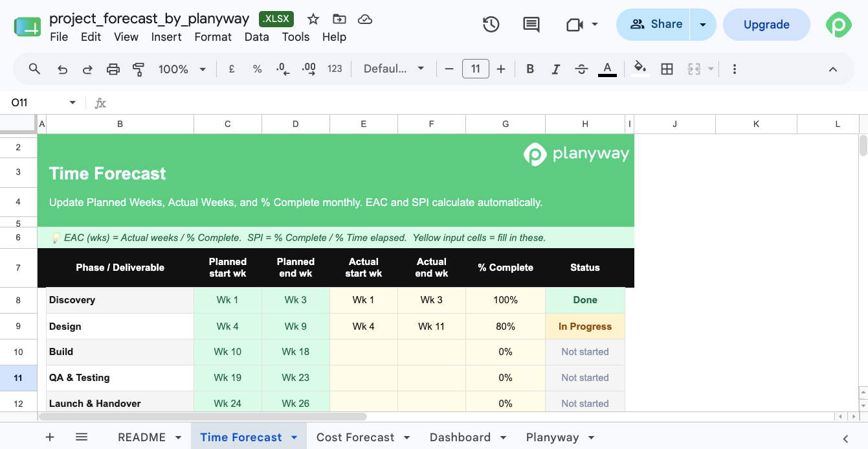Image resolution: width=868 pixels, height=449 pixels.
Task: Decrease decimal places
Action: 283,69
